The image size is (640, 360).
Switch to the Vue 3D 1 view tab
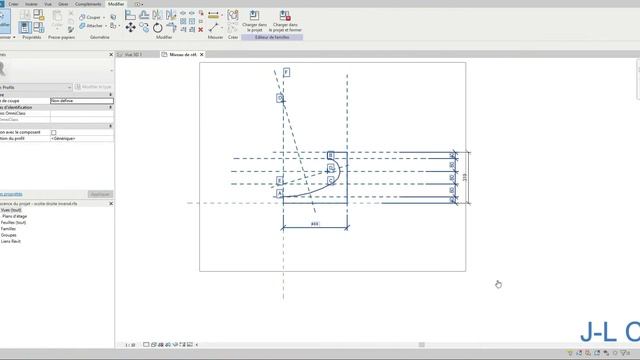tap(133, 54)
